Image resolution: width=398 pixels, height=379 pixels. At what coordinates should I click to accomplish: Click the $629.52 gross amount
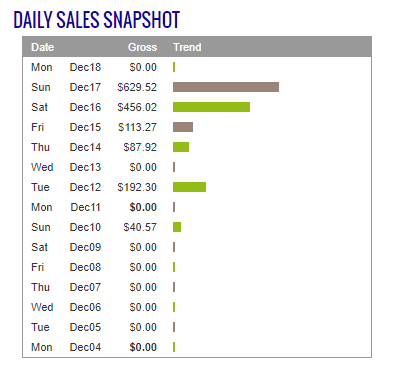click(137, 87)
